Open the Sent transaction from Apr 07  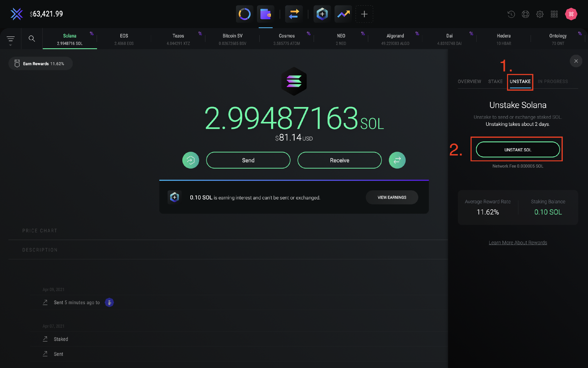[238, 354]
